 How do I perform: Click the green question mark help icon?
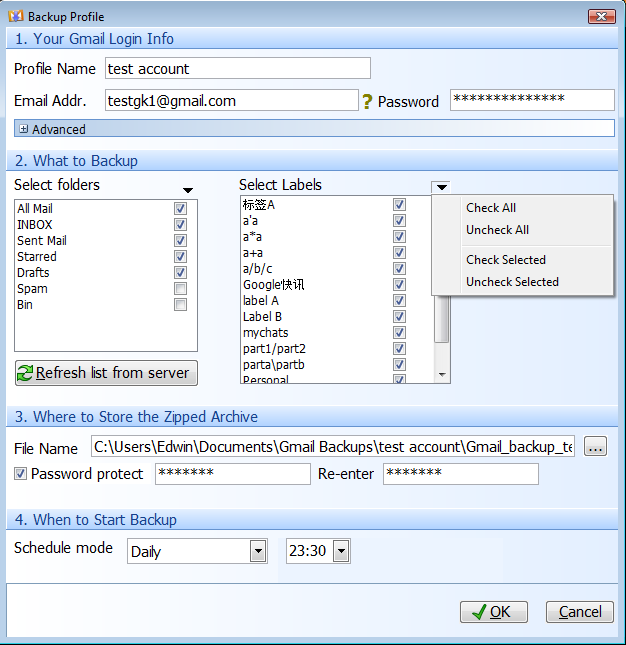367,102
